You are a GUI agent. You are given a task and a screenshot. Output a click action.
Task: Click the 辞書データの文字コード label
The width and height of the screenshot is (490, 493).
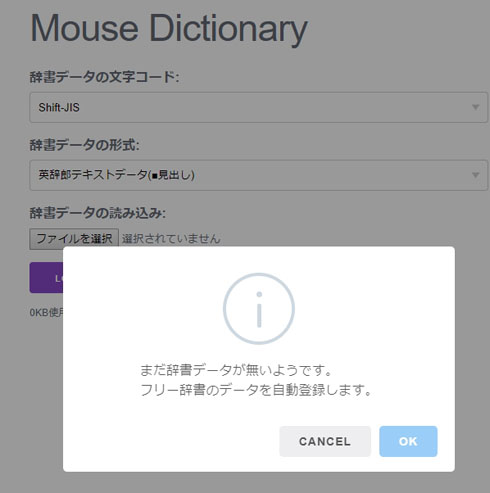pos(104,77)
